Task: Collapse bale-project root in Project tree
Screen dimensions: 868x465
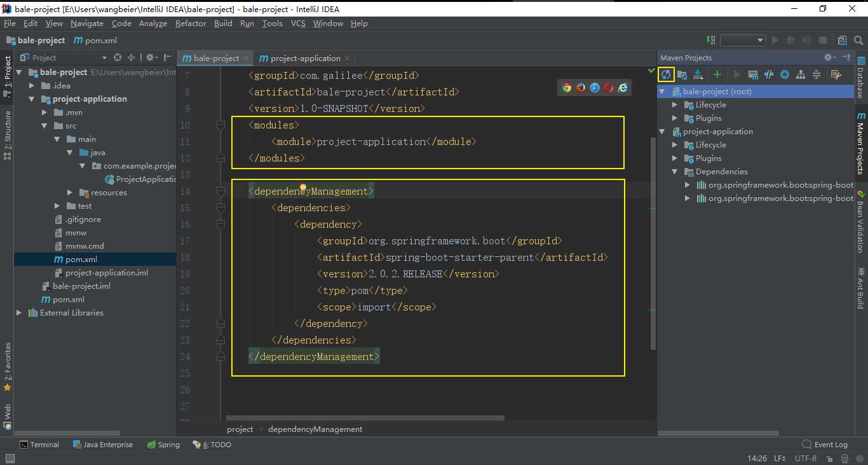Action: click(x=19, y=72)
